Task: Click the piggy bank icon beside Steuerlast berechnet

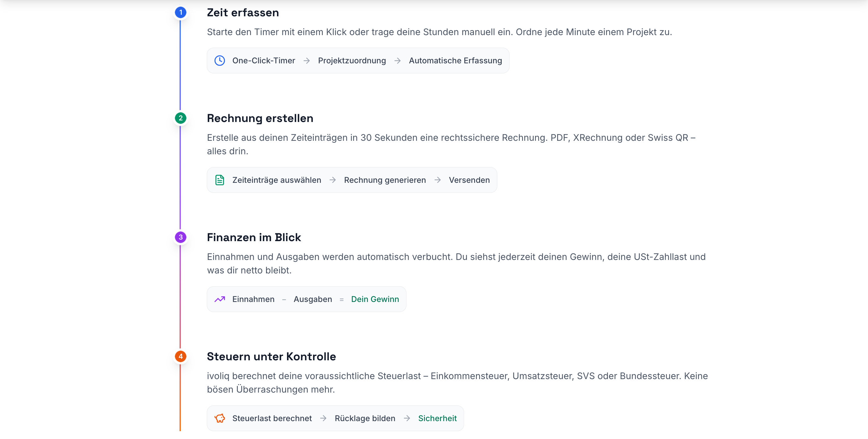Action: [x=220, y=418]
